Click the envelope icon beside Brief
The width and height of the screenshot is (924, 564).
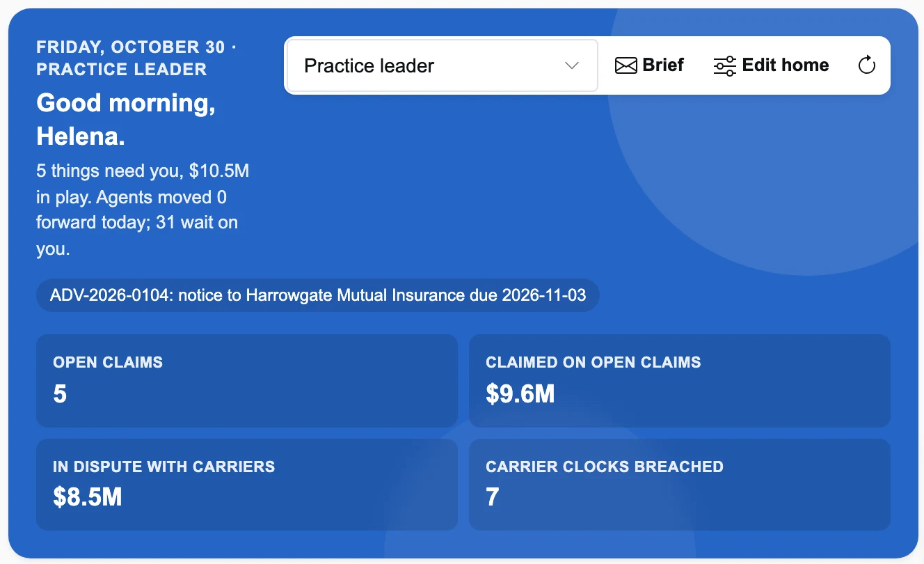(626, 65)
